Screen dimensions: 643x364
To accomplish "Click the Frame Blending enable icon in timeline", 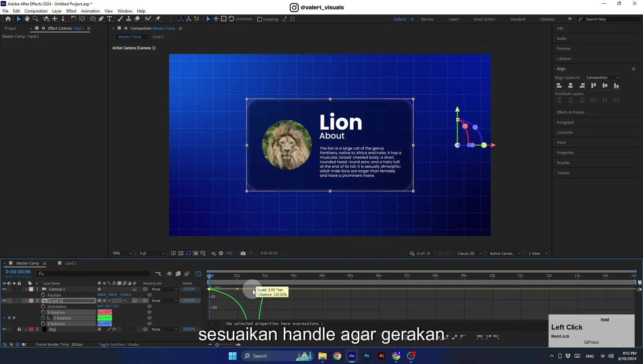I will 178,274.
